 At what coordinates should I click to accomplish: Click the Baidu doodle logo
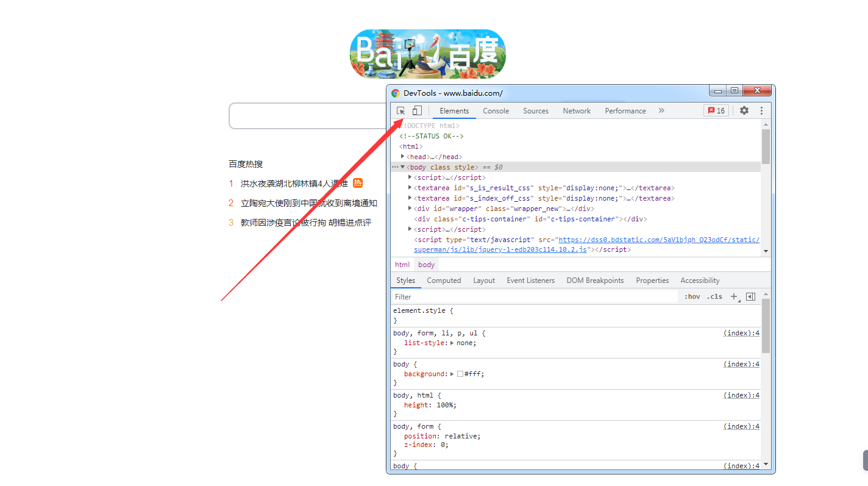pyautogui.click(x=428, y=54)
